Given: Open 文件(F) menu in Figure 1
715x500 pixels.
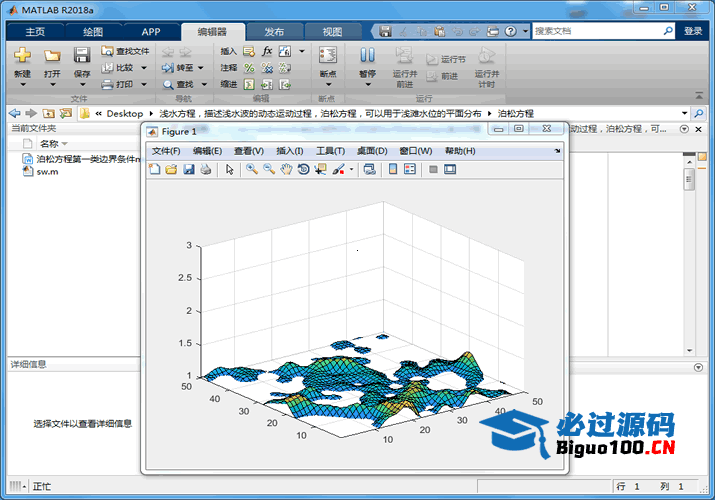Looking at the screenshot, I should coord(166,151).
